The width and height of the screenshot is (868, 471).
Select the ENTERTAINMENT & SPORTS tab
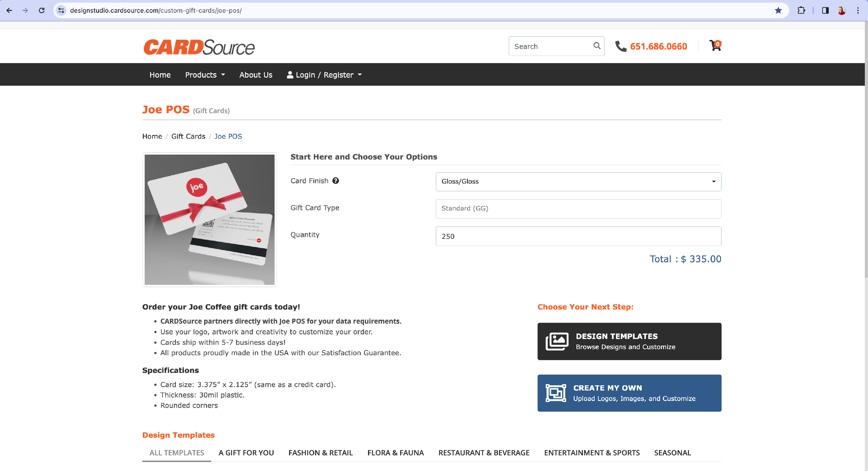(592, 452)
